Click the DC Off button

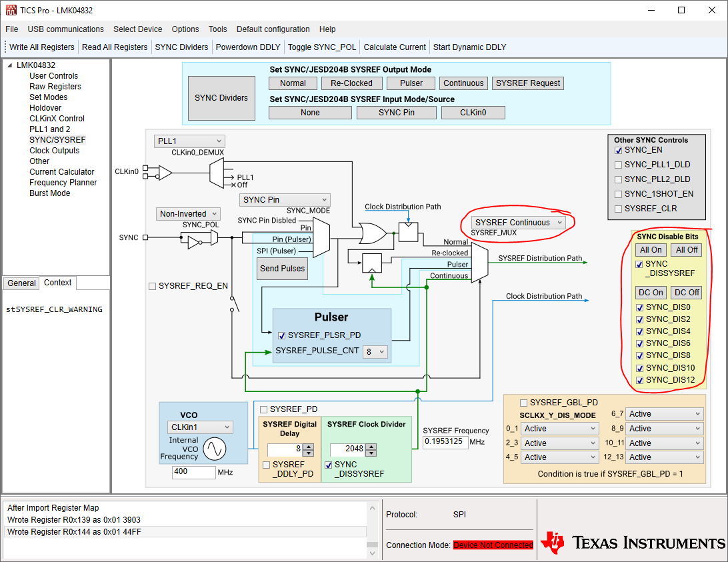(x=687, y=293)
